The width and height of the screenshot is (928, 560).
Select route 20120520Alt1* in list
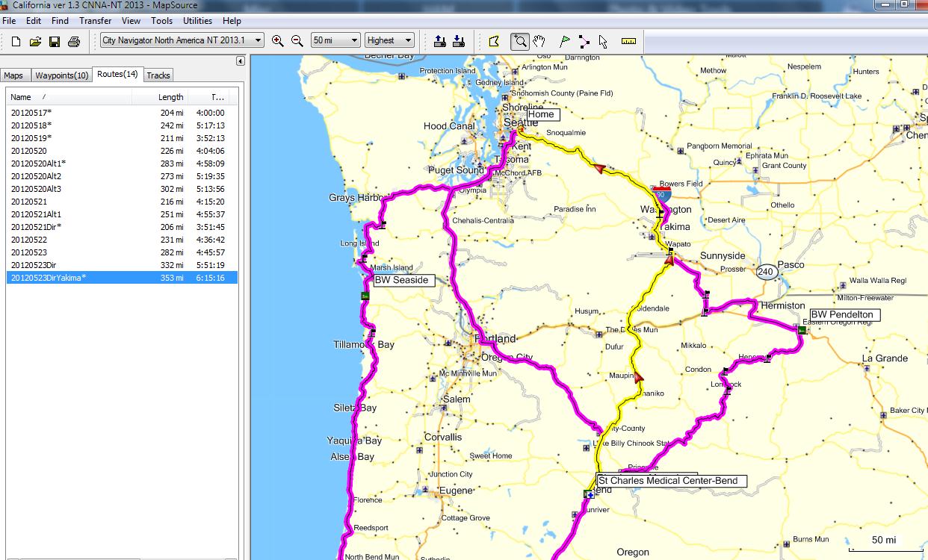38,164
